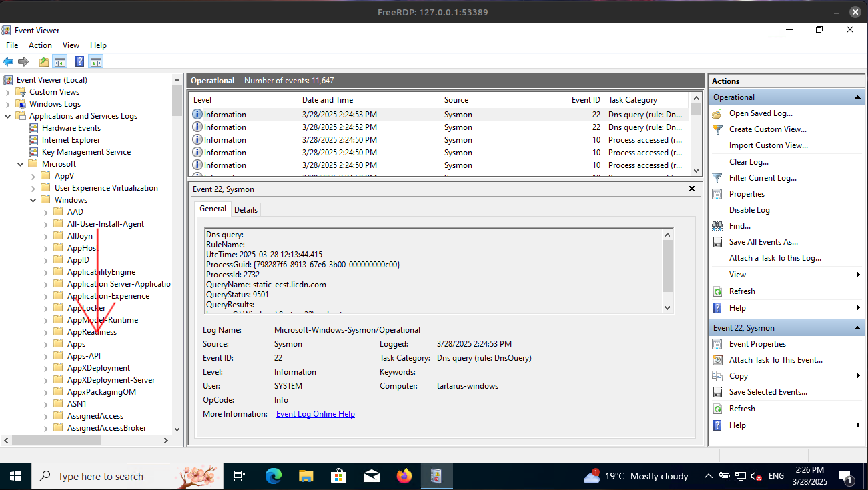
Task: Expand the View submenu arrow
Action: (858, 275)
